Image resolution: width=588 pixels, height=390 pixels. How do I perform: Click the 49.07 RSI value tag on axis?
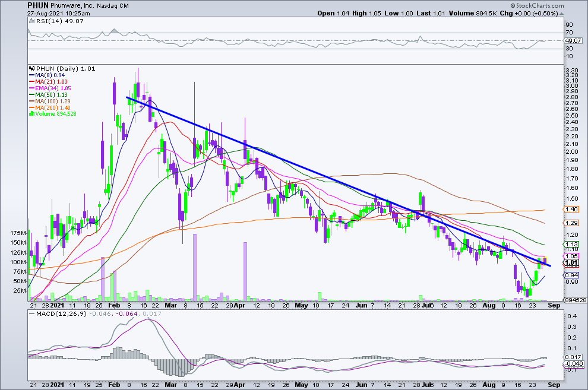coord(573,40)
